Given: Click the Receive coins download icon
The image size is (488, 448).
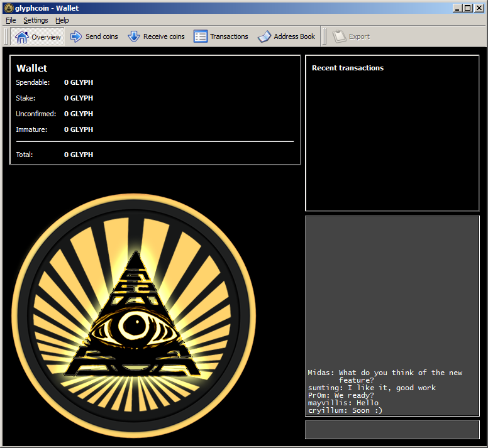Looking at the screenshot, I should pos(134,36).
